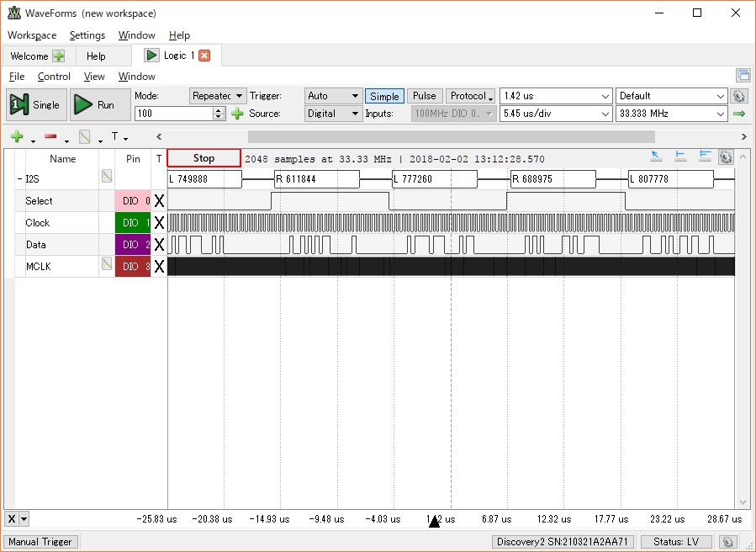The image size is (756, 552).
Task: Click the trigger position marker on time axis
Action: coord(435,521)
